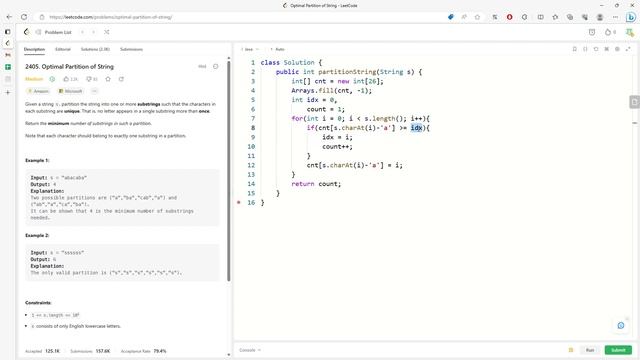Click the Amazon company tag
Screen dimensions: 640x360
point(38,91)
